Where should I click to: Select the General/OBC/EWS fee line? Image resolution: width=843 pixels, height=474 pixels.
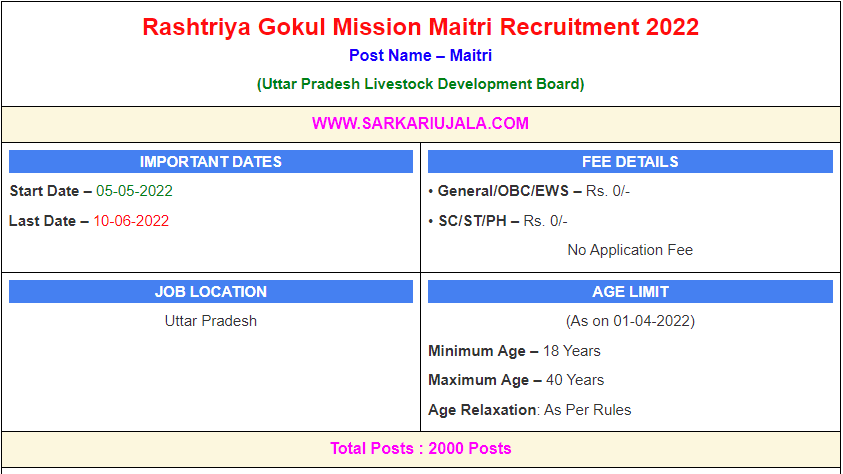529,191
